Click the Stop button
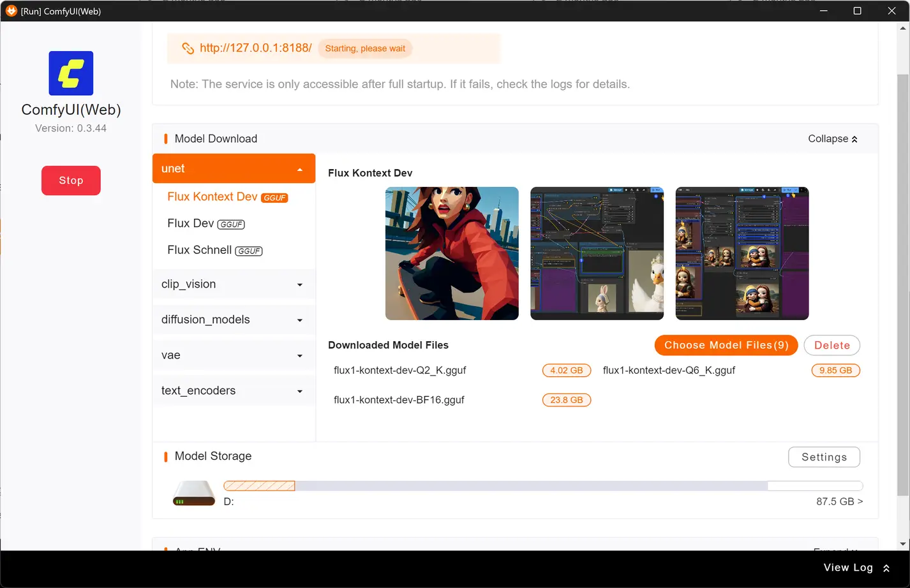The image size is (910, 588). click(71, 180)
